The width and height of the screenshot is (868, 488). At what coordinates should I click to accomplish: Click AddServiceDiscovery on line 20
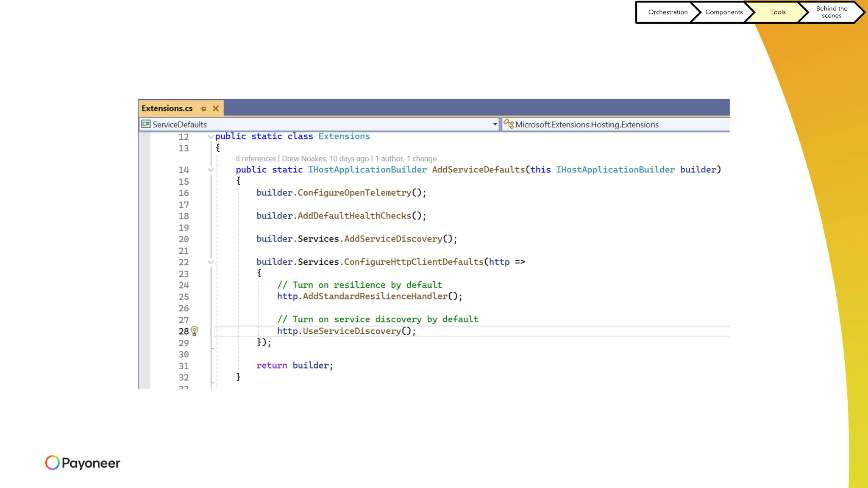pos(393,239)
